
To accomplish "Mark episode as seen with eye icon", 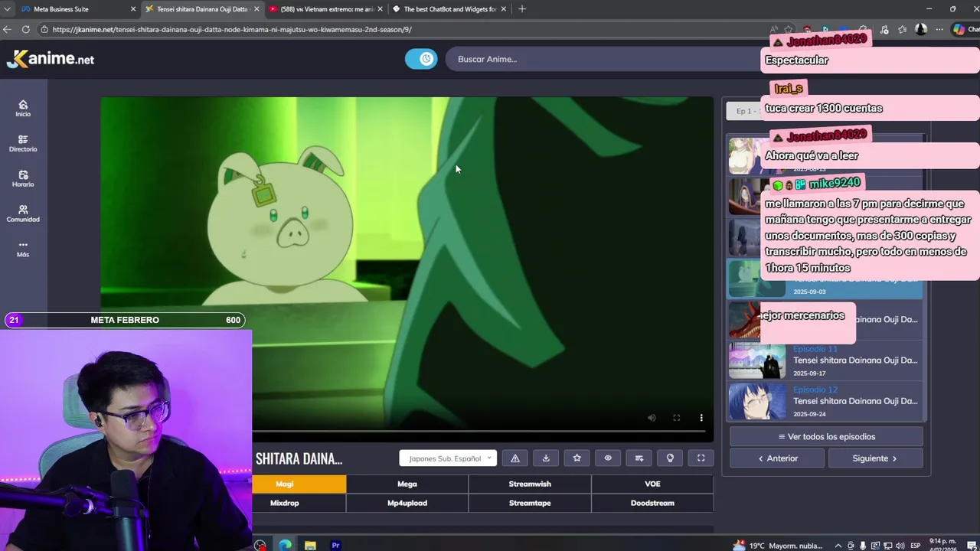I will [608, 458].
